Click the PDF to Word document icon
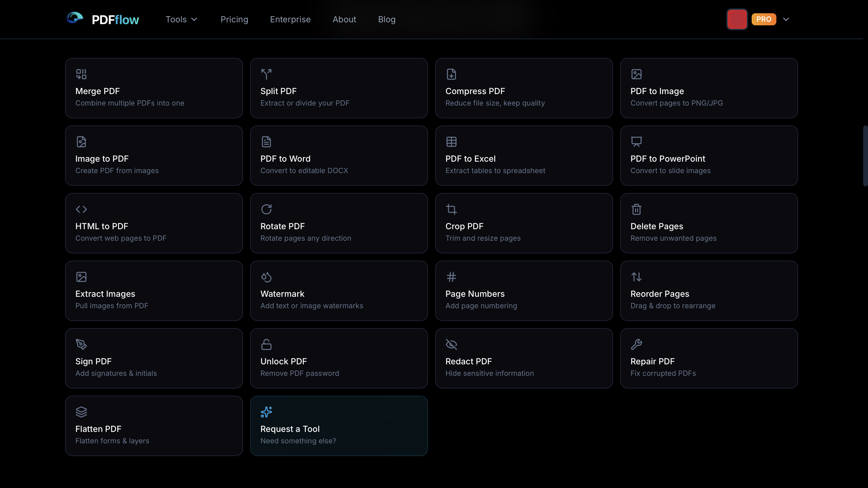Image resolution: width=868 pixels, height=488 pixels. click(x=266, y=142)
